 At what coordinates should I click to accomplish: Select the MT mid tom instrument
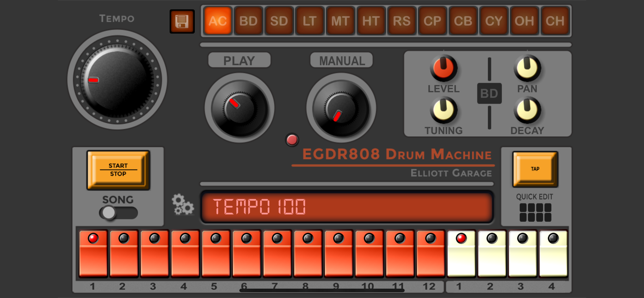tap(340, 21)
